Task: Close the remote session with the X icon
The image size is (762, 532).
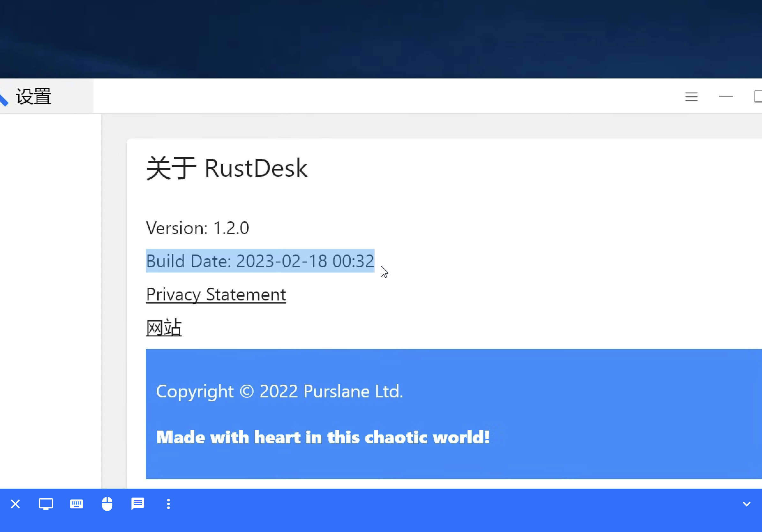Action: [x=15, y=504]
